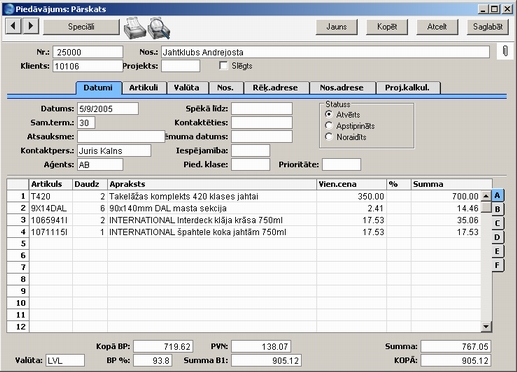The height and width of the screenshot is (372, 517).
Task: Click the Sam.term. field with 30
Action: [86, 123]
